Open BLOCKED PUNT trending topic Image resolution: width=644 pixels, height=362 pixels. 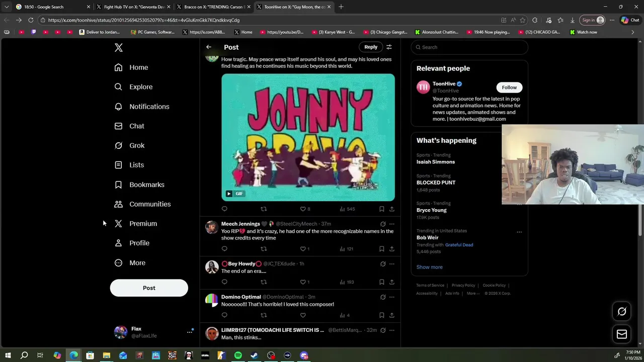tap(436, 183)
